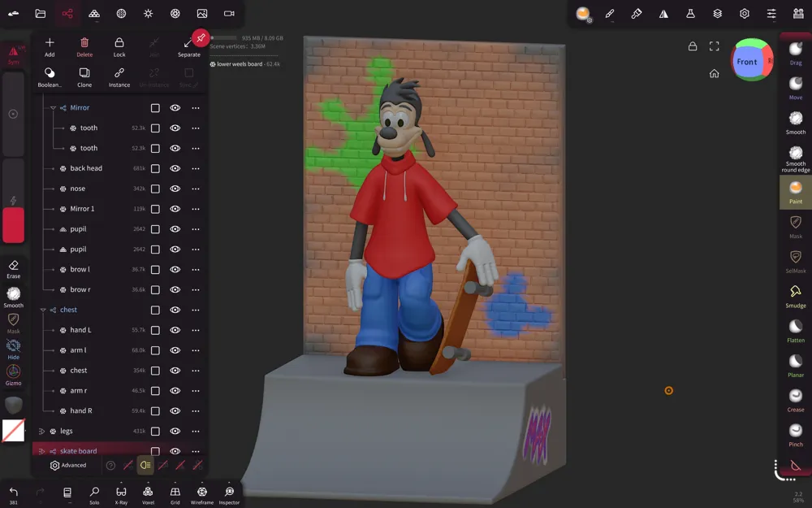The image size is (812, 508).
Task: Click the Add button
Action: 50,46
